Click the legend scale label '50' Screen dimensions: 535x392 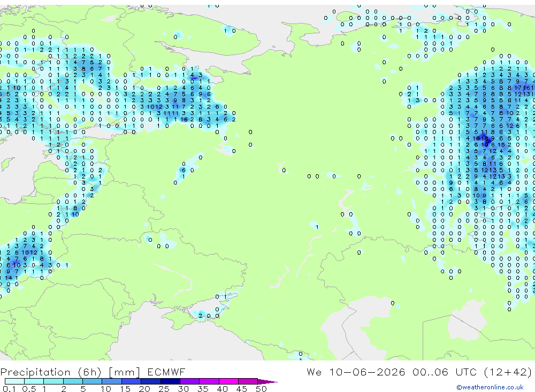coord(261,389)
